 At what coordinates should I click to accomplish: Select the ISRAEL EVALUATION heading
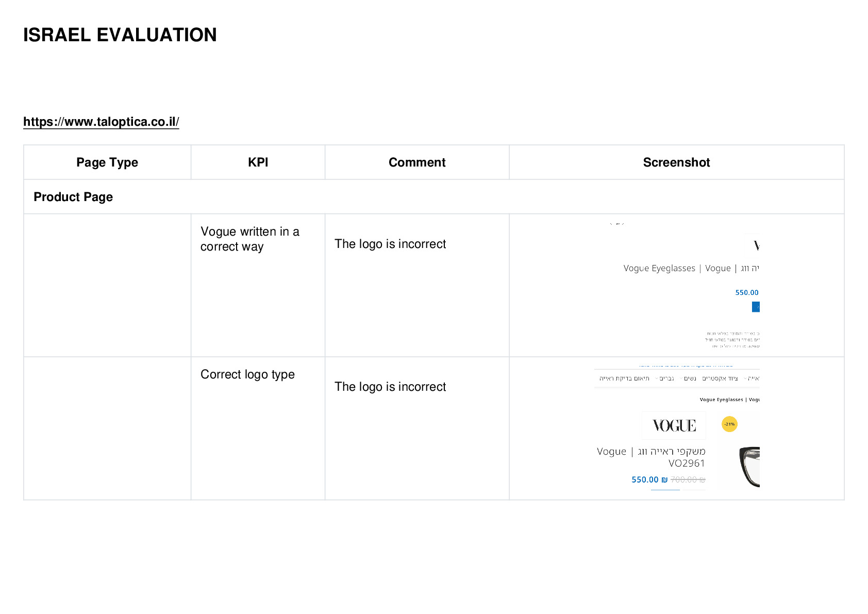pos(120,35)
